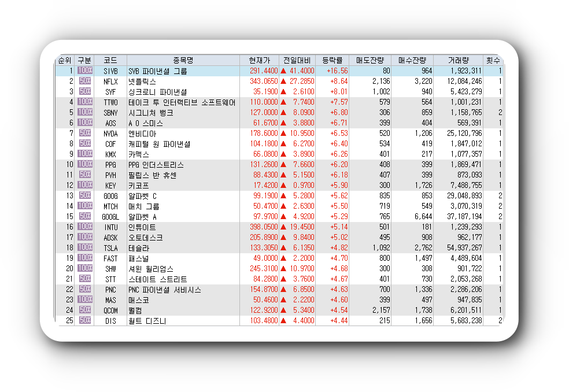The image size is (569, 392).
Task: Click current price 291.4400
Action: (x=264, y=71)
